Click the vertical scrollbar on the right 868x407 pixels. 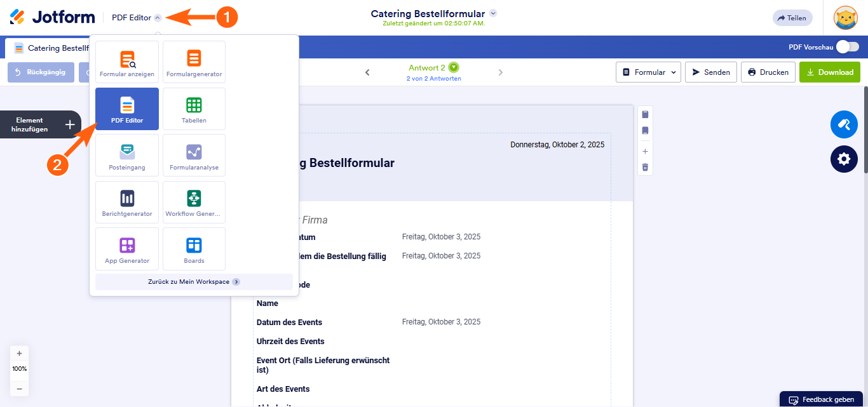coord(865,130)
